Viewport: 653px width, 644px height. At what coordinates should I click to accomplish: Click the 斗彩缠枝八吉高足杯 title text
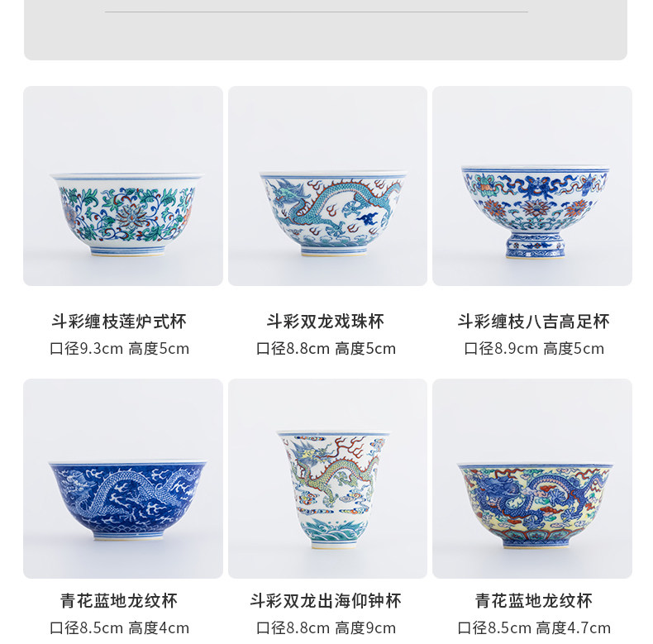[x=533, y=322]
